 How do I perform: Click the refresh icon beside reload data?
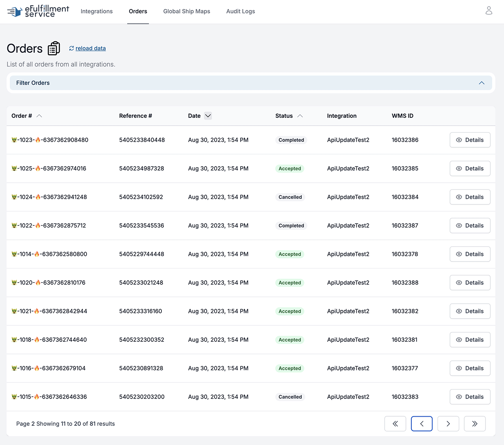tap(71, 48)
